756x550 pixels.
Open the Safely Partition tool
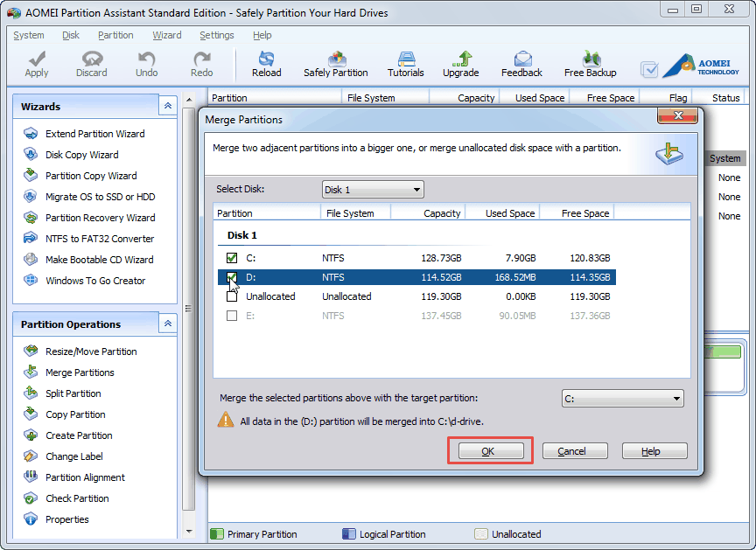(x=336, y=64)
